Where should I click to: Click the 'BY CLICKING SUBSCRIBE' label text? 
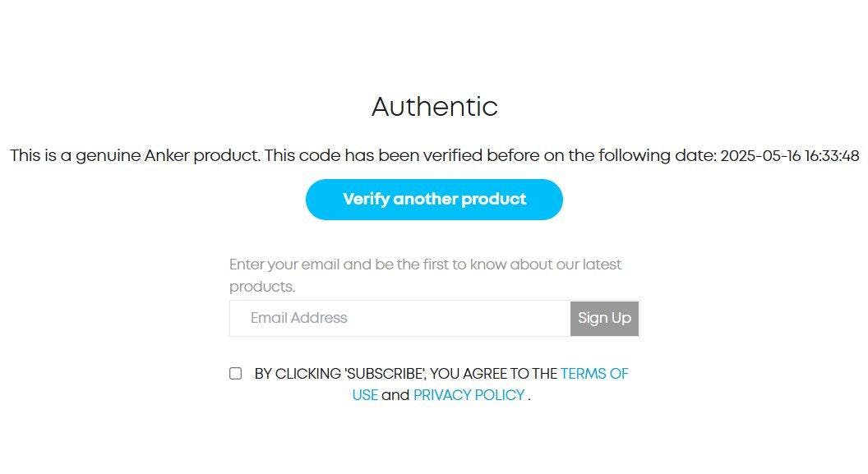pos(339,374)
